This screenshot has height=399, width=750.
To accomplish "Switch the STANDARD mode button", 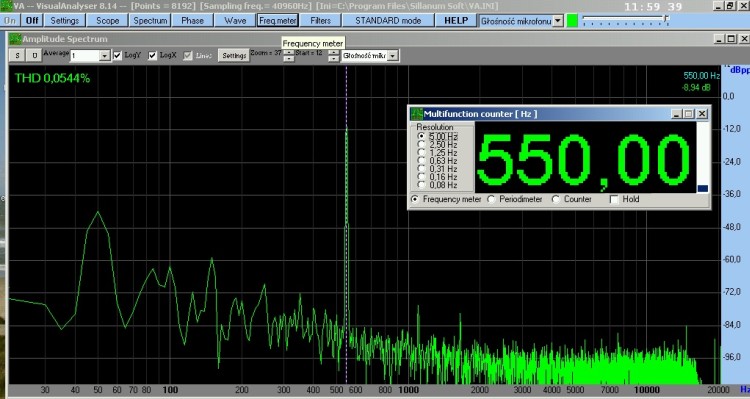I will [x=388, y=21].
